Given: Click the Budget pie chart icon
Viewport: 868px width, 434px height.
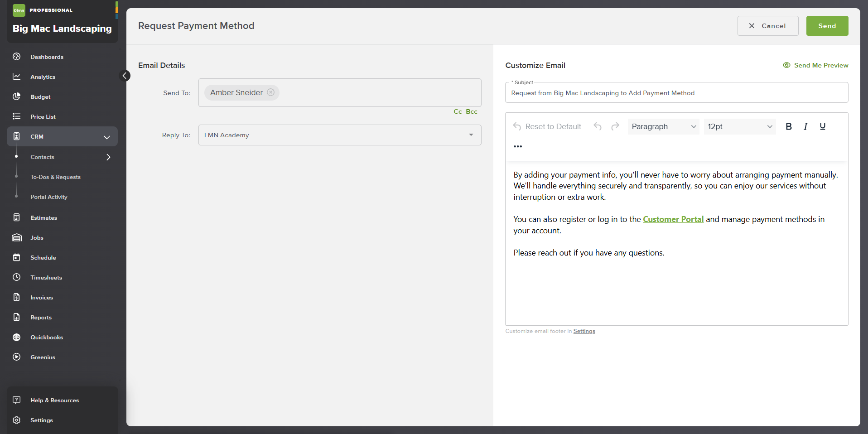Looking at the screenshot, I should 17,96.
